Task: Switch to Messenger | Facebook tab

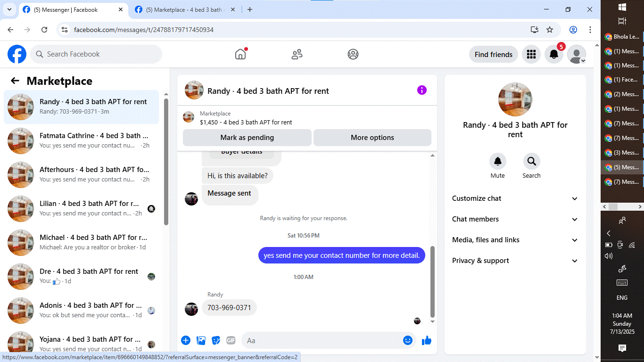Action: tap(73, 10)
